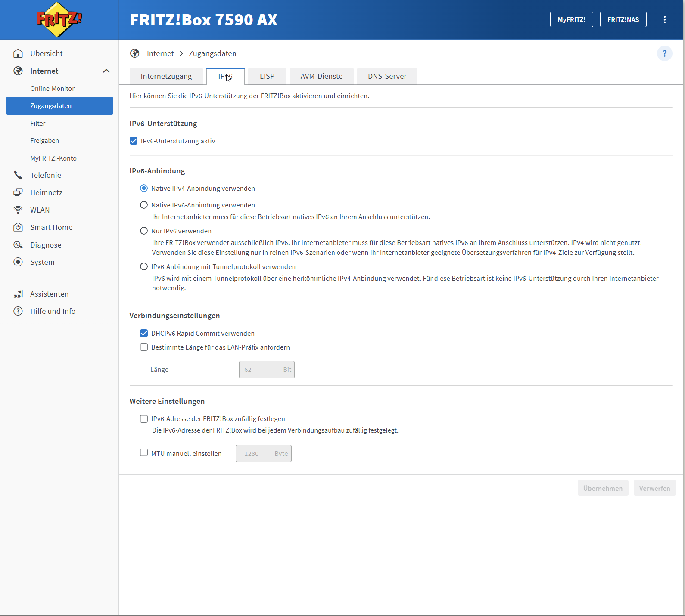Click the help question mark icon
Screen dimensions: 685x616
tap(665, 53)
